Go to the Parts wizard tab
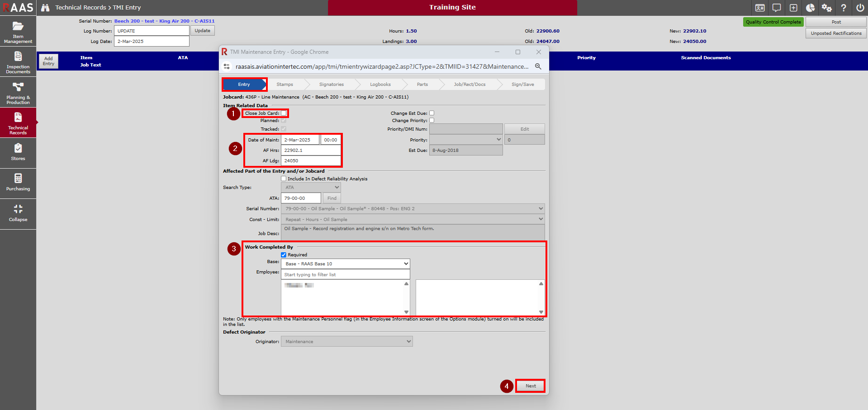868x410 pixels. 422,85
